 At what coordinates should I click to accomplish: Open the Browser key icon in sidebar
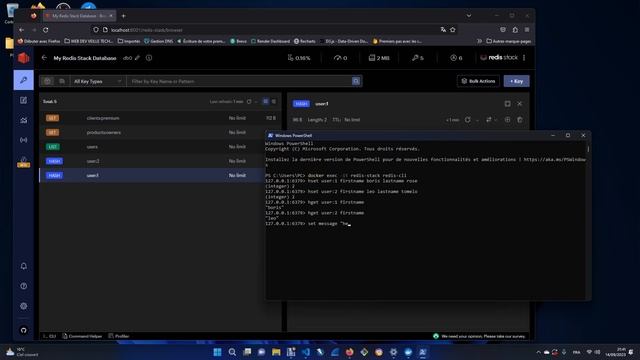[24, 80]
